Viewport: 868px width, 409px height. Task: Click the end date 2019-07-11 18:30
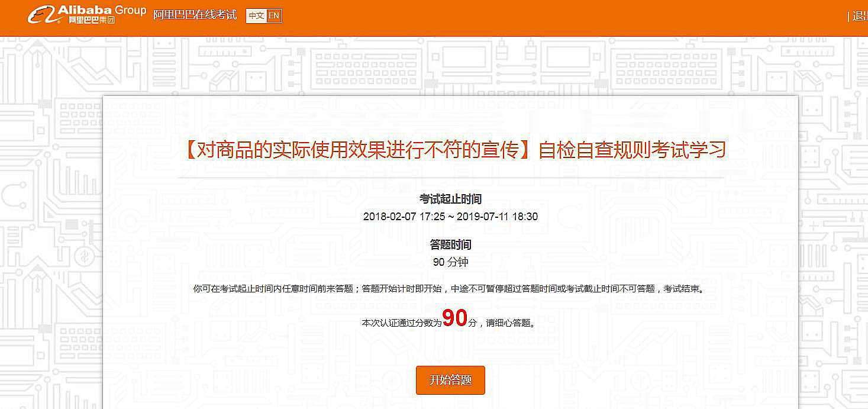pos(497,217)
